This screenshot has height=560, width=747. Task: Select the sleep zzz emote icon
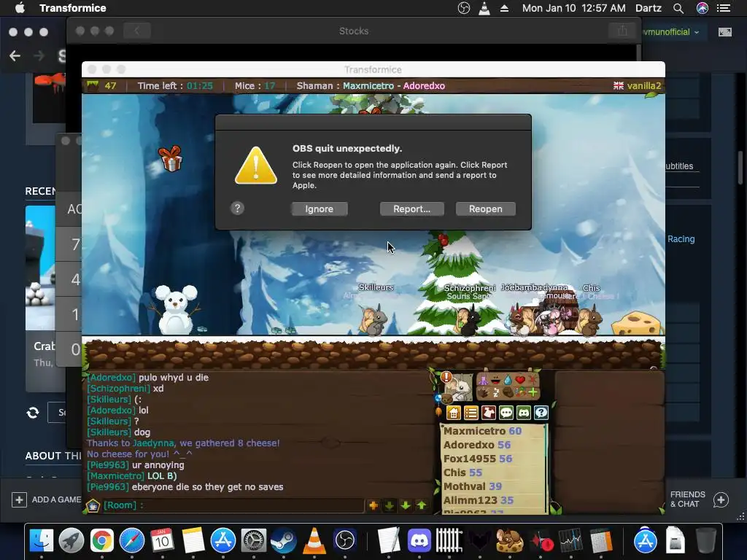tap(496, 392)
